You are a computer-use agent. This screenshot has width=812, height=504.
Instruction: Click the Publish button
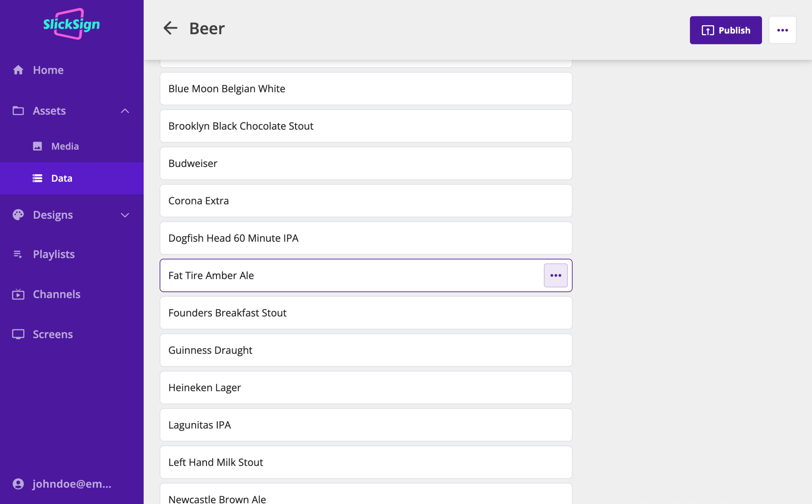[x=725, y=30]
